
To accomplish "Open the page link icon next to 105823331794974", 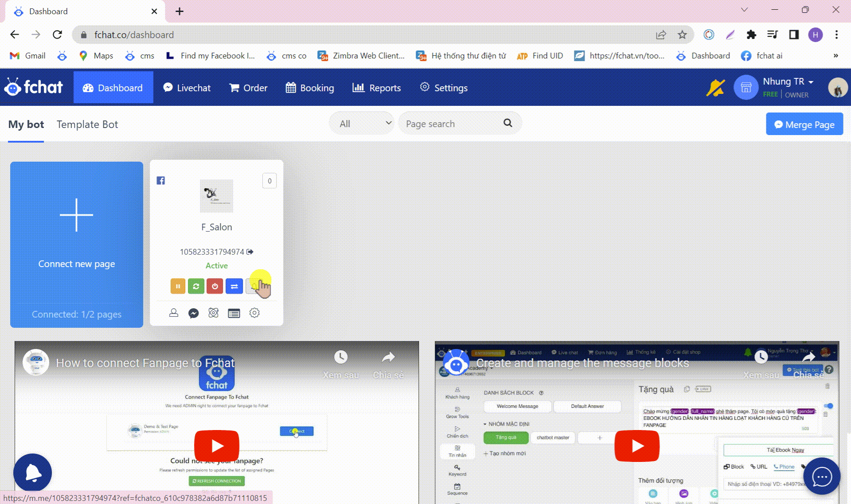I will [x=250, y=252].
